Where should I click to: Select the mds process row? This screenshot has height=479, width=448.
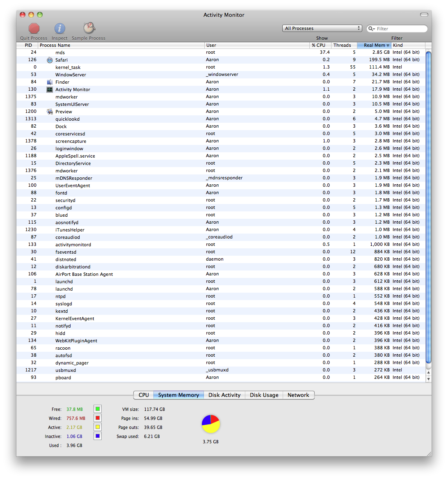[221, 53]
